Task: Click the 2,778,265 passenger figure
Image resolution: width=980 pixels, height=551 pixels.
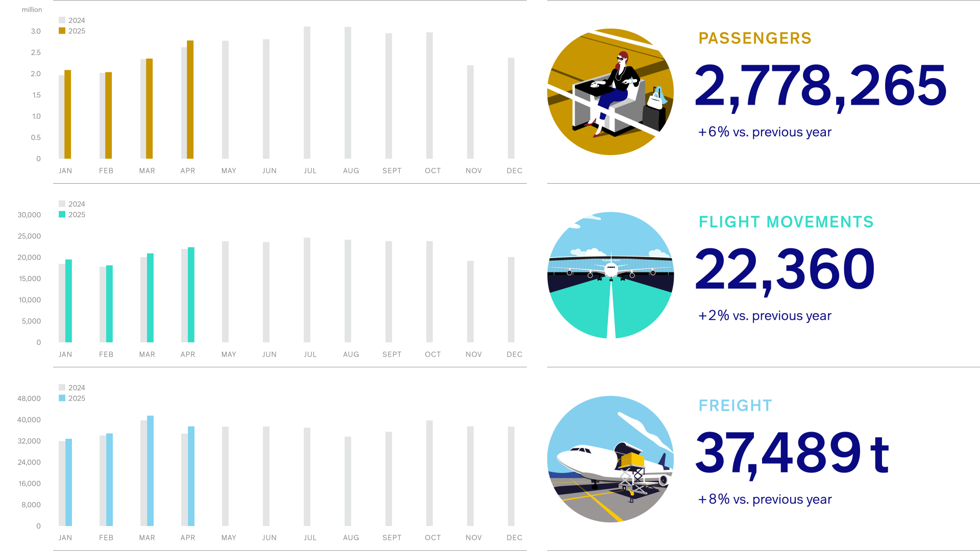Action: (820, 86)
